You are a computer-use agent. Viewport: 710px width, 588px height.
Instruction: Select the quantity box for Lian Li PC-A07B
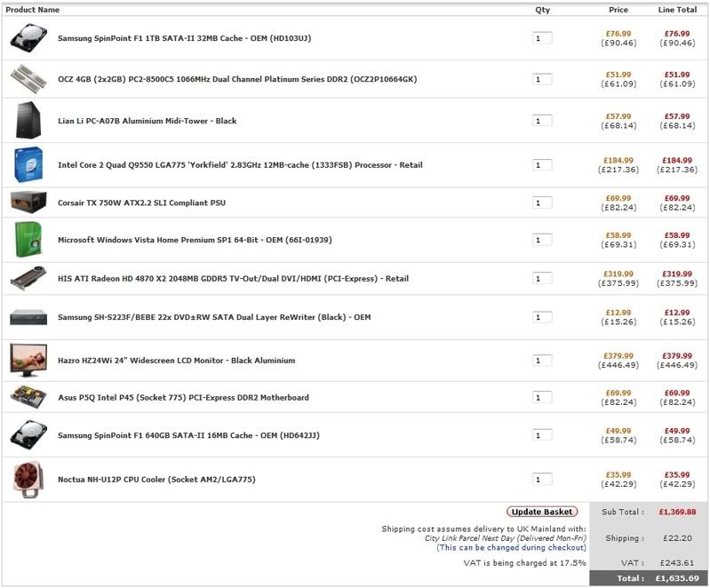tap(542, 121)
